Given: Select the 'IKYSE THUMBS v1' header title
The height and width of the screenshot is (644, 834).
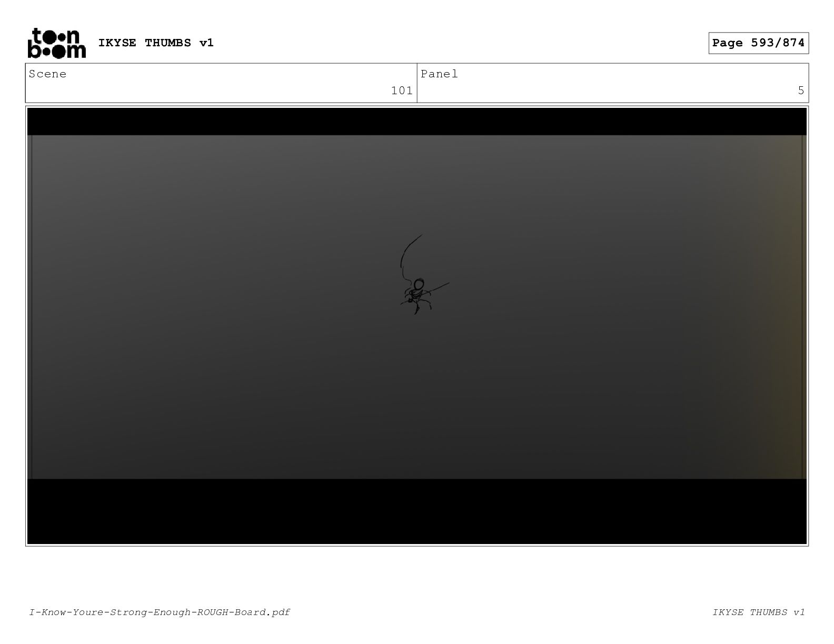Looking at the screenshot, I should tap(156, 43).
